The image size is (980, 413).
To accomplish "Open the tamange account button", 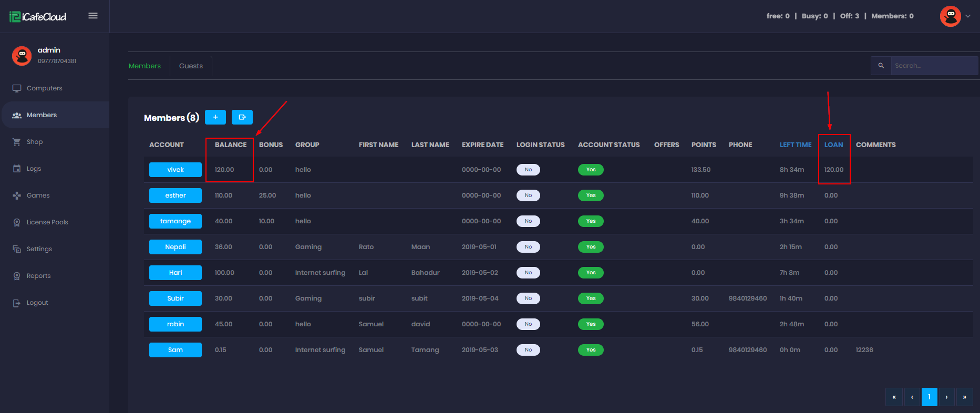I will click(x=176, y=221).
